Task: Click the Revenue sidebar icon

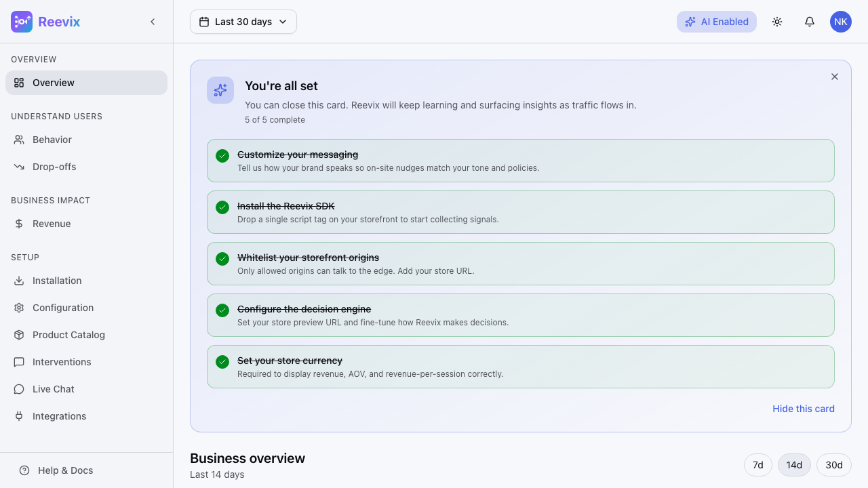Action: pyautogui.click(x=21, y=224)
